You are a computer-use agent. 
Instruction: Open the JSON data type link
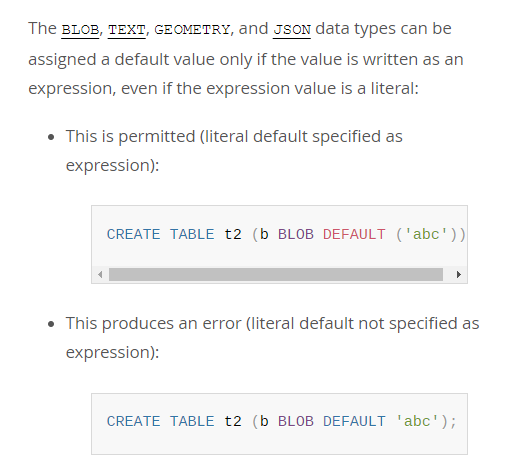[x=292, y=30]
